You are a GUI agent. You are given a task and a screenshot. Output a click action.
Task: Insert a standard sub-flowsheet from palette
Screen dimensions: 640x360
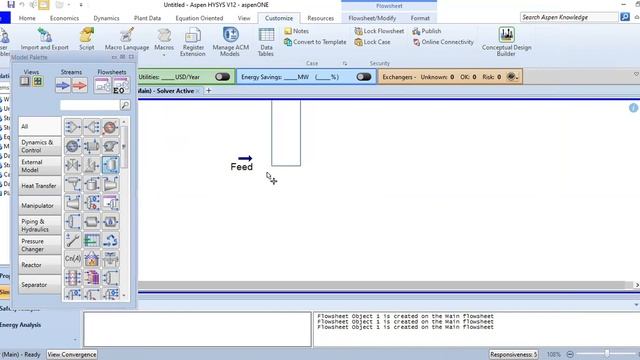point(102,85)
